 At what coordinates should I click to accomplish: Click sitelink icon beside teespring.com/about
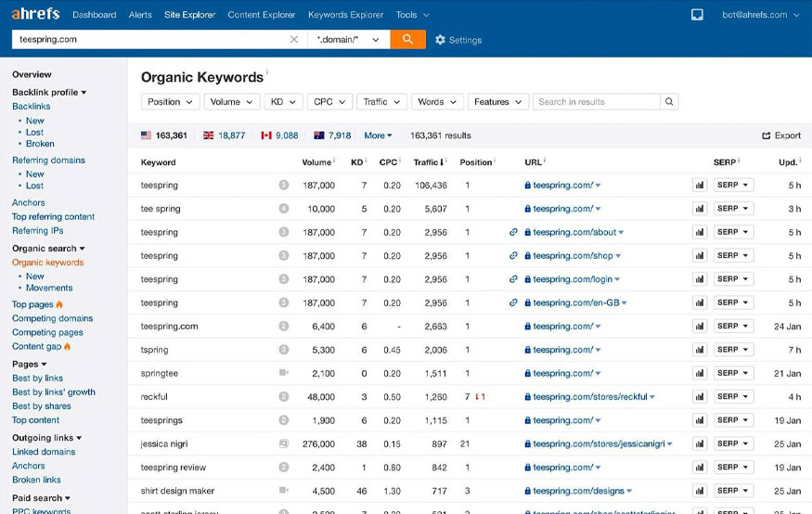pyautogui.click(x=513, y=232)
